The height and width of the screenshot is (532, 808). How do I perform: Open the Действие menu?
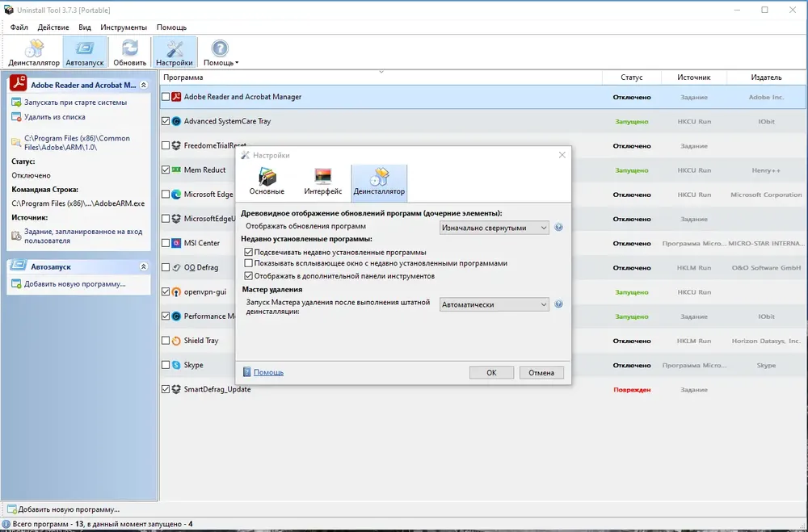[53, 27]
